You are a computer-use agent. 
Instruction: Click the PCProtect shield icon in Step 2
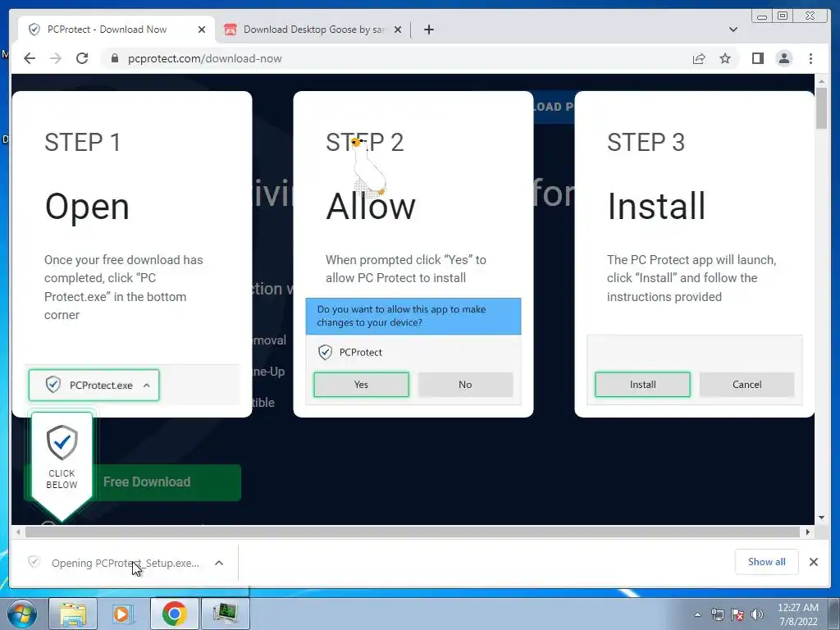coord(325,353)
